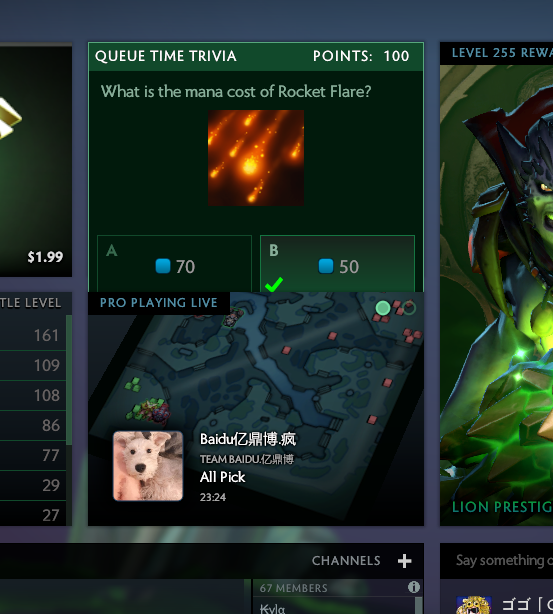The width and height of the screenshot is (553, 614).
Task: Click the Say something chat input
Action: (x=504, y=560)
